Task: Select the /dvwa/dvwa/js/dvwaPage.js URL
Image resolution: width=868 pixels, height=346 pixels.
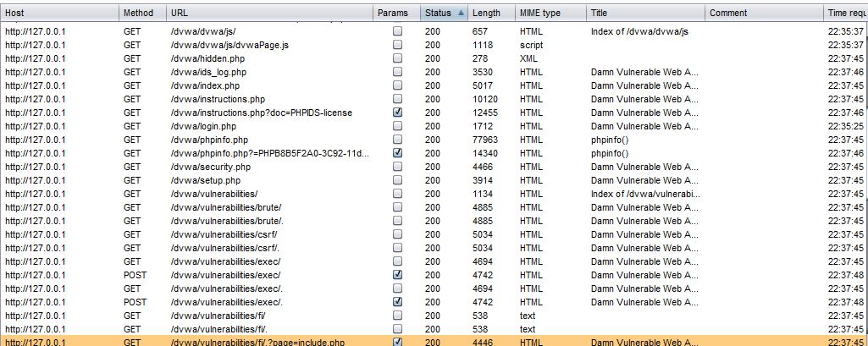Action: tap(229, 46)
